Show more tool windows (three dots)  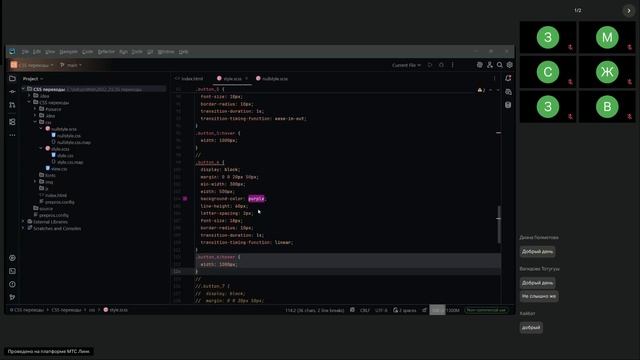tap(12, 135)
